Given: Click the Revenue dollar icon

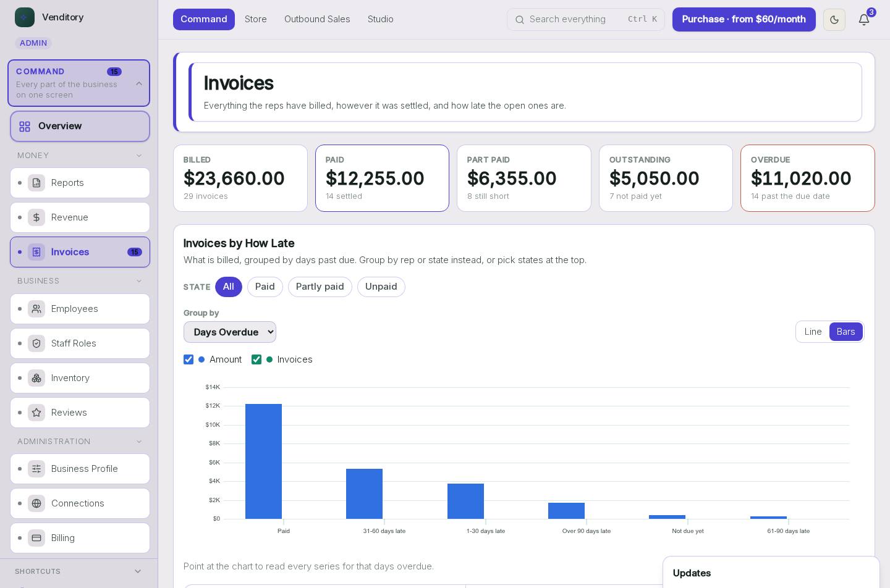Looking at the screenshot, I should 36,217.
